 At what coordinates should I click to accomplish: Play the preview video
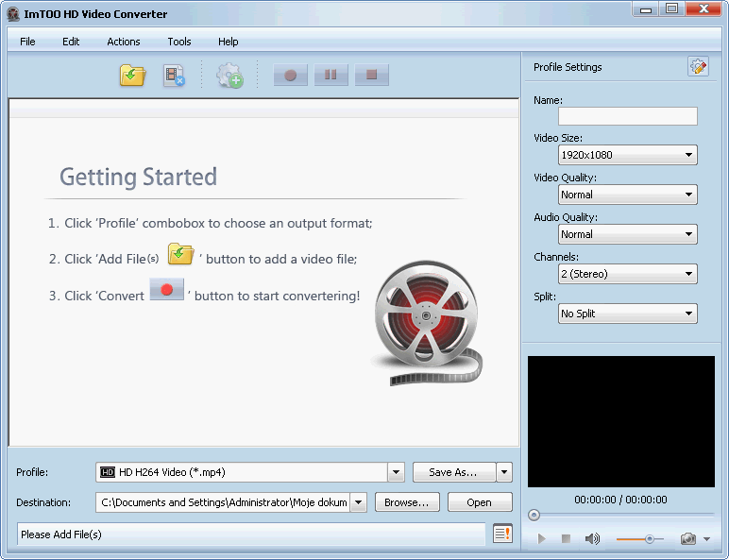(541, 538)
